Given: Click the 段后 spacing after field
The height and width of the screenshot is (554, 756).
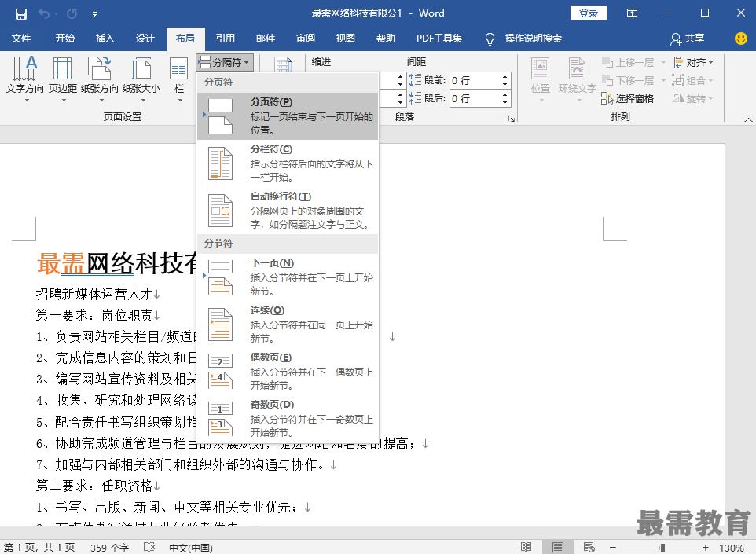Looking at the screenshot, I should click(475, 98).
